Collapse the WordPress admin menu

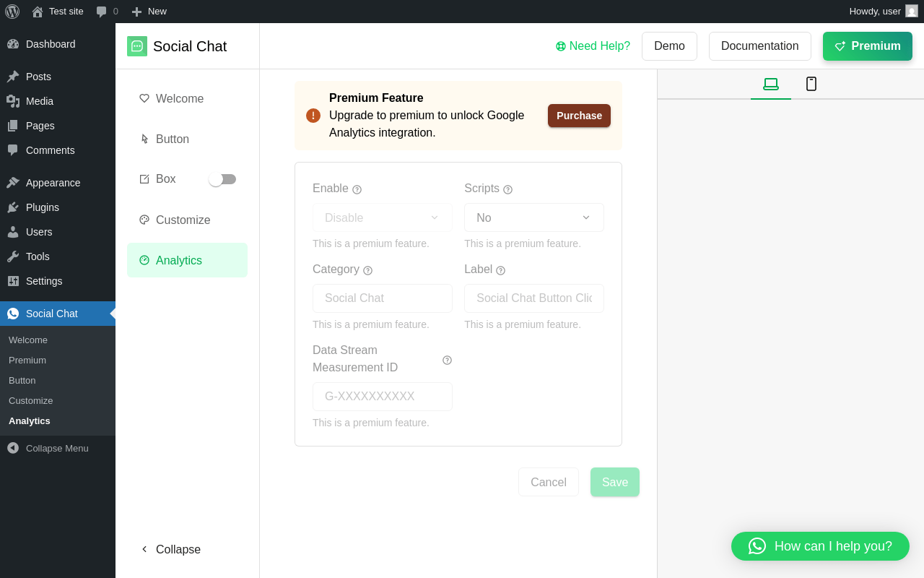(48, 448)
